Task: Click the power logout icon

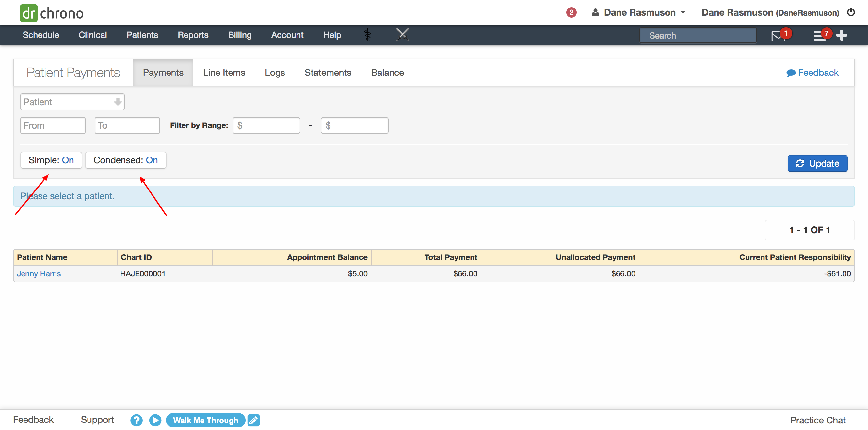Action: [851, 12]
